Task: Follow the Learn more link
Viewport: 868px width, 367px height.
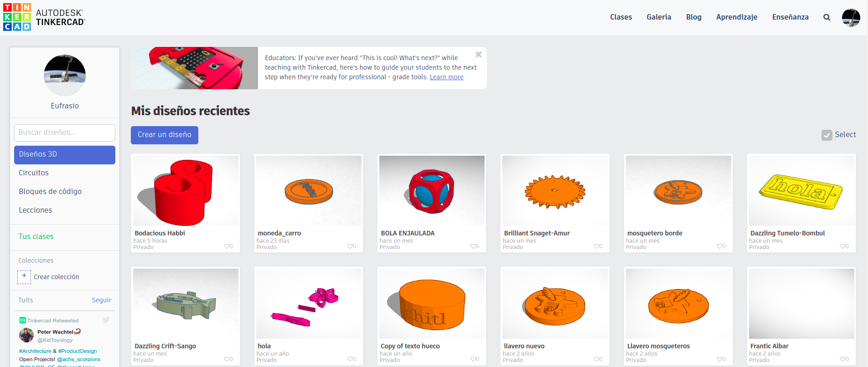Action: 446,77
